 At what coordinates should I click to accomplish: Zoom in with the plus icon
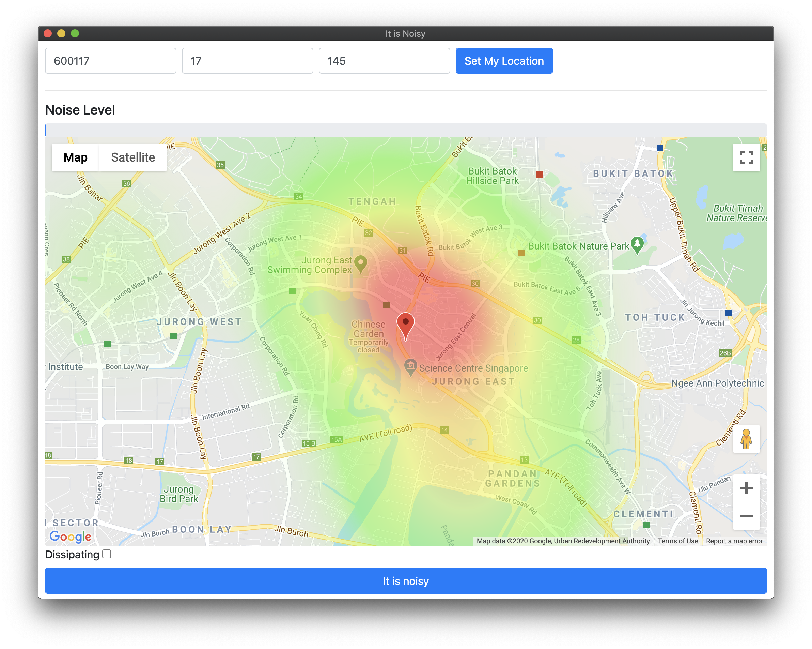pos(746,488)
